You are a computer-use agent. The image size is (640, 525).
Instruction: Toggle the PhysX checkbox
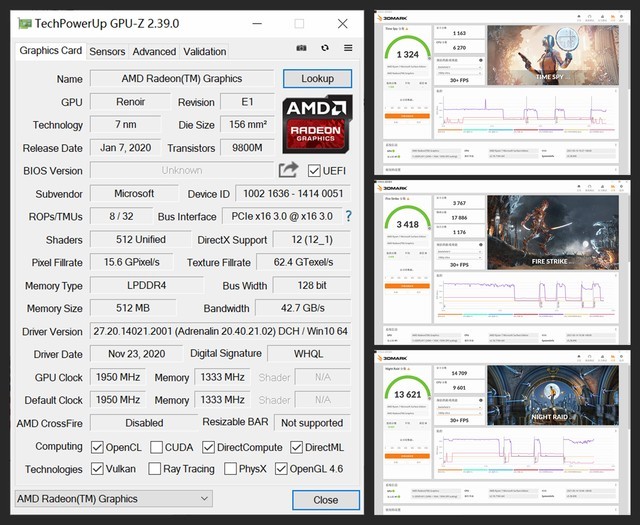230,469
